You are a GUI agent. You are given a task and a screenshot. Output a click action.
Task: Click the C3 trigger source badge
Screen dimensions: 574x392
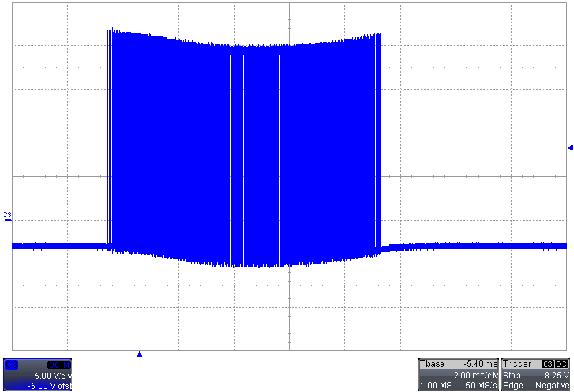(547, 364)
